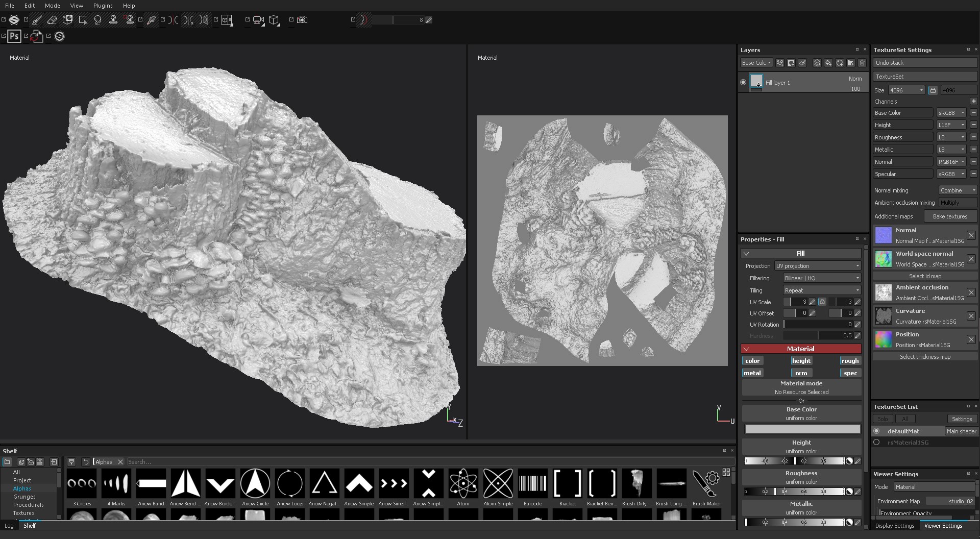
Task: Open the Normal mixing Combine dropdown
Action: point(958,190)
